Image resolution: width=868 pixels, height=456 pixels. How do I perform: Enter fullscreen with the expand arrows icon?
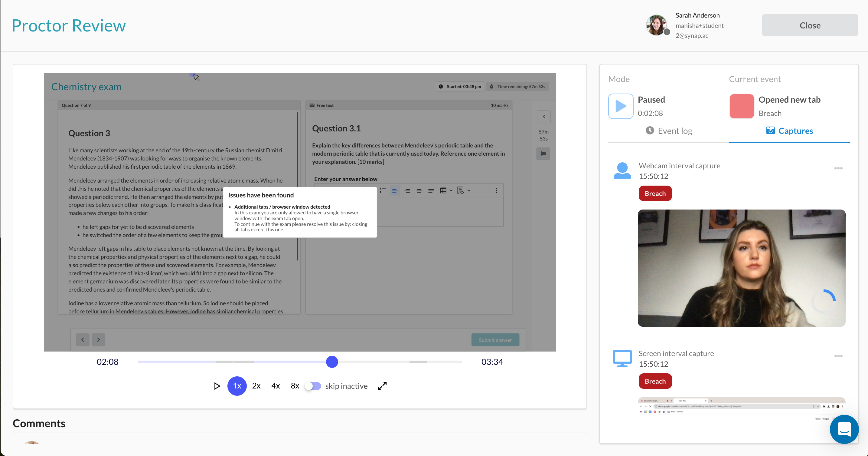[382, 386]
